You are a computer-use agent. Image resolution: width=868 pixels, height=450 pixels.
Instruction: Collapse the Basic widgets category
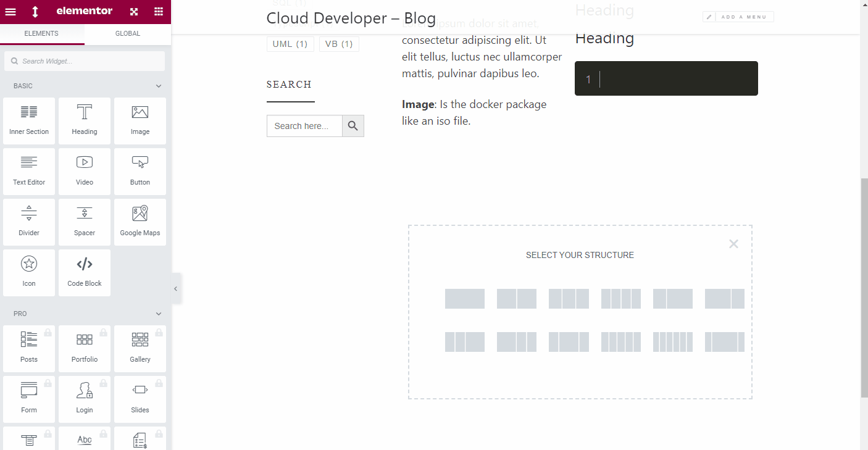pyautogui.click(x=159, y=86)
